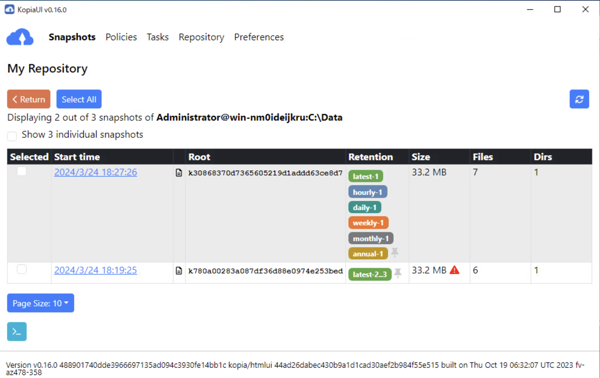Switch to the Policies tab

[121, 37]
